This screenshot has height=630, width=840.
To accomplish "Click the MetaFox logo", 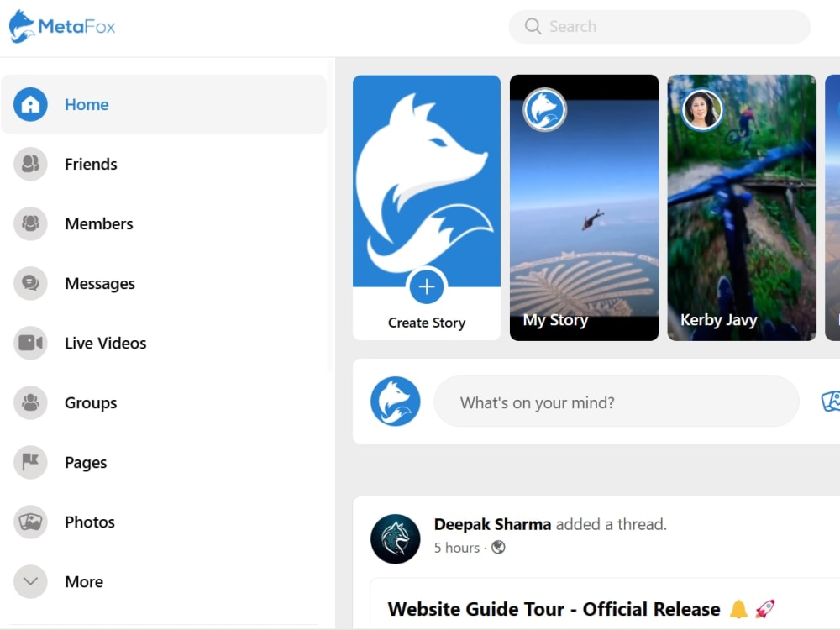I will click(62, 26).
